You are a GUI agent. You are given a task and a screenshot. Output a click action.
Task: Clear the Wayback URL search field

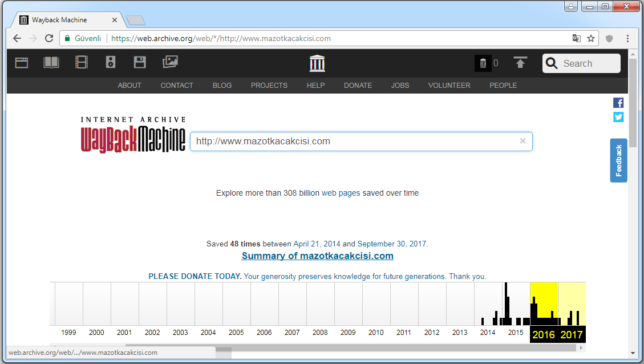pos(523,141)
